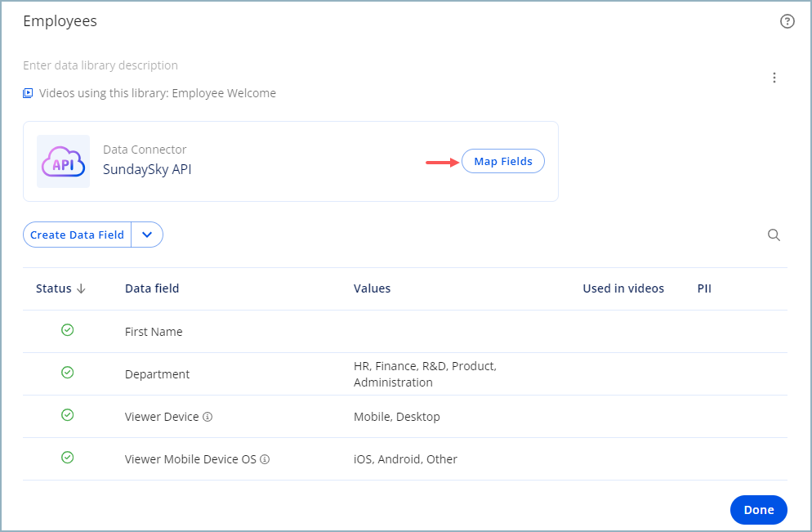This screenshot has height=532, width=812.
Task: Click Viewer Mobile Device OS status checkmark
Action: click(67, 458)
